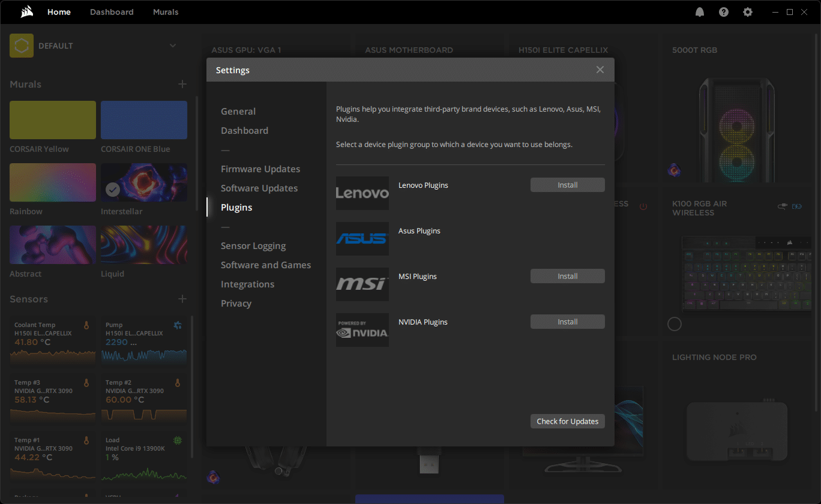821x504 pixels.
Task: Open the notifications bell icon
Action: coord(700,12)
